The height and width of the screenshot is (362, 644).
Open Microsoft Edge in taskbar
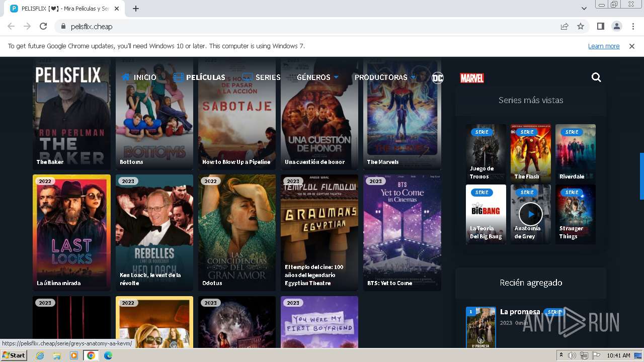tap(108, 355)
